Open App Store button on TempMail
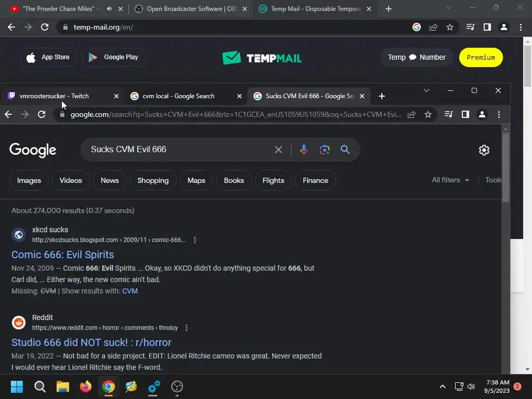The image size is (532, 399). click(x=49, y=57)
